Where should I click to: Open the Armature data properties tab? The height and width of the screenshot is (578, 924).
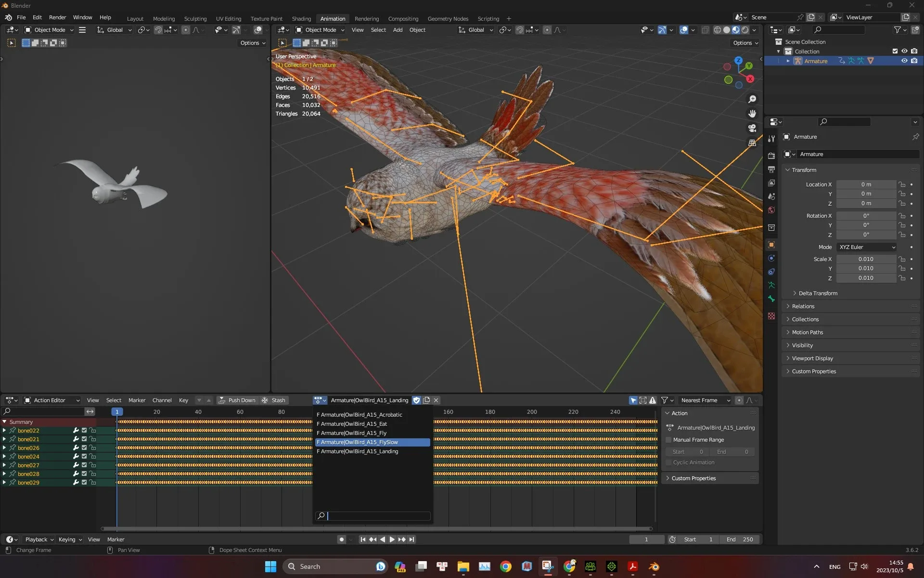click(771, 285)
